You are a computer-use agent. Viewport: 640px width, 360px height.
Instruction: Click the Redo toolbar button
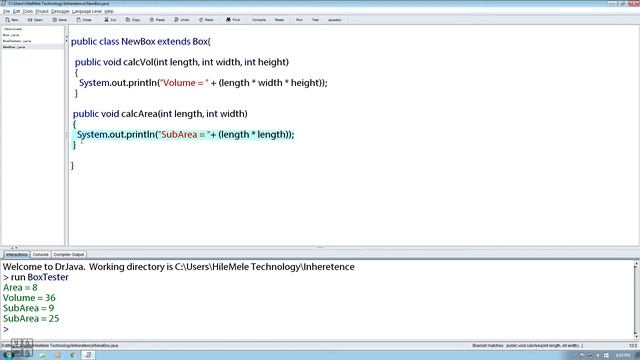click(x=206, y=20)
